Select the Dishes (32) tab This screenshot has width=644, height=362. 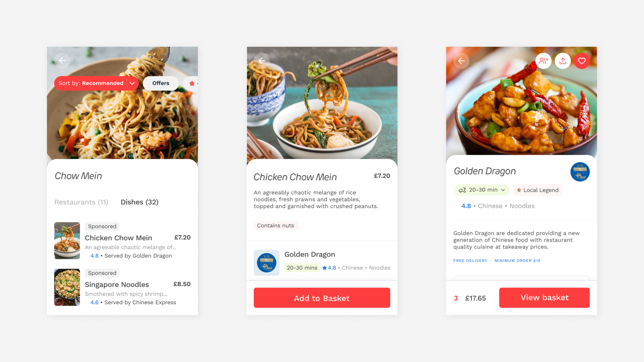pyautogui.click(x=139, y=202)
